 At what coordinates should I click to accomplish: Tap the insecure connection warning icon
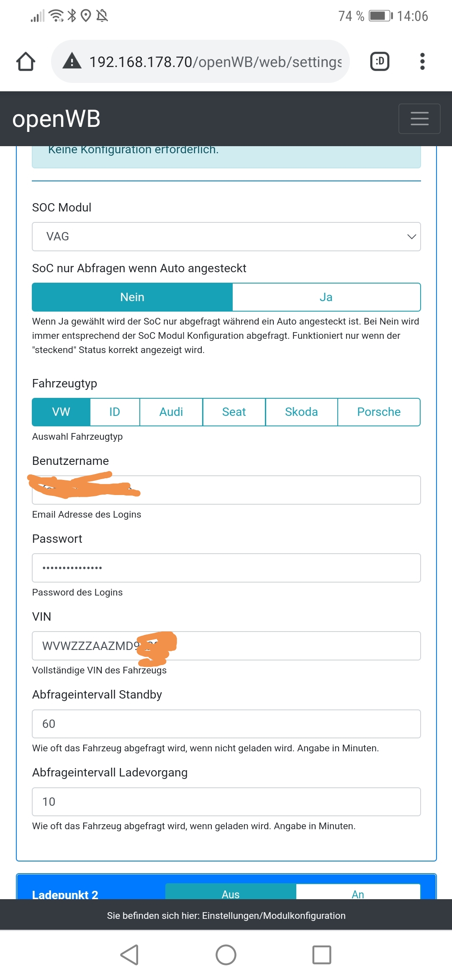[x=72, y=62]
